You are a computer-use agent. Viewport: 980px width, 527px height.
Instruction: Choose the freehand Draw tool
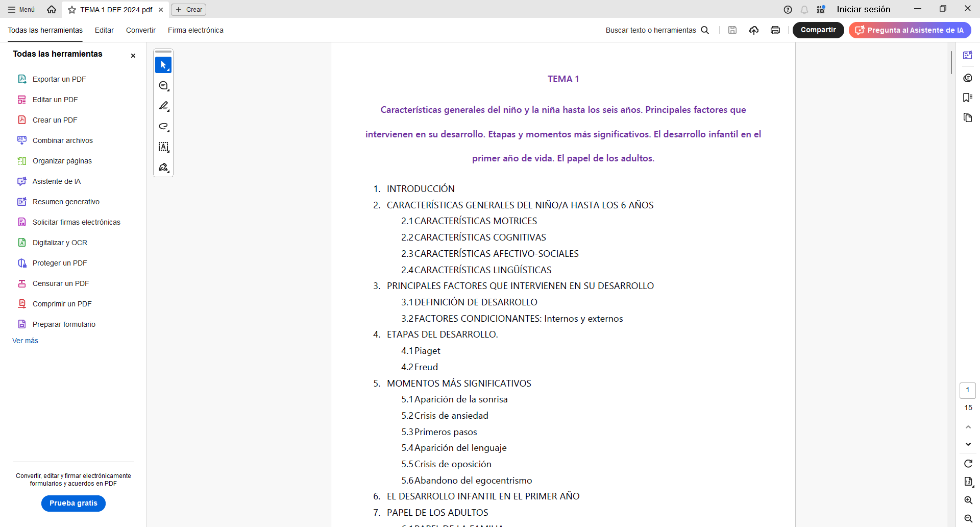(x=163, y=127)
